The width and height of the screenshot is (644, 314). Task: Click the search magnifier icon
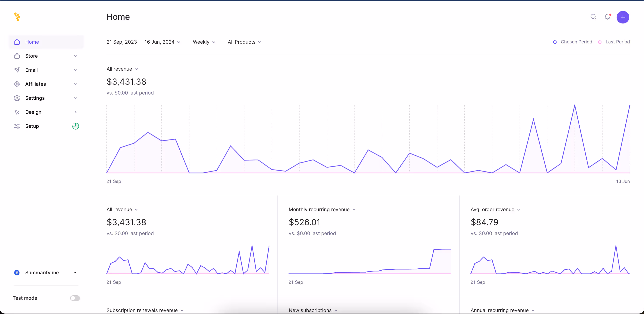pyautogui.click(x=593, y=17)
